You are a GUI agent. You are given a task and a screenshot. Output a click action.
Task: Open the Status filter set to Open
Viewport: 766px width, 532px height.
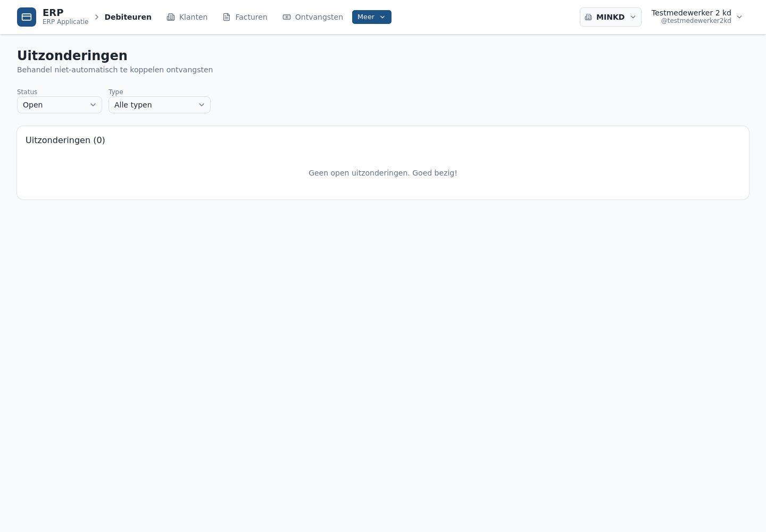pos(60,105)
